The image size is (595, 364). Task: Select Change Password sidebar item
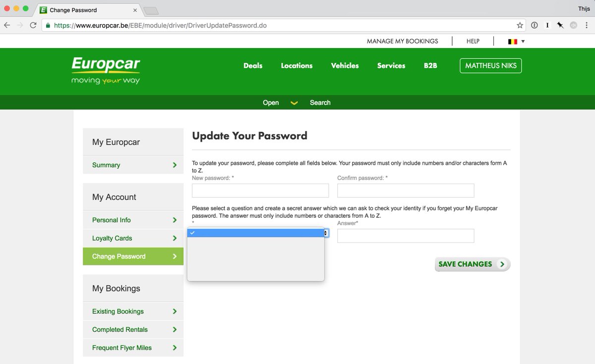pos(133,256)
